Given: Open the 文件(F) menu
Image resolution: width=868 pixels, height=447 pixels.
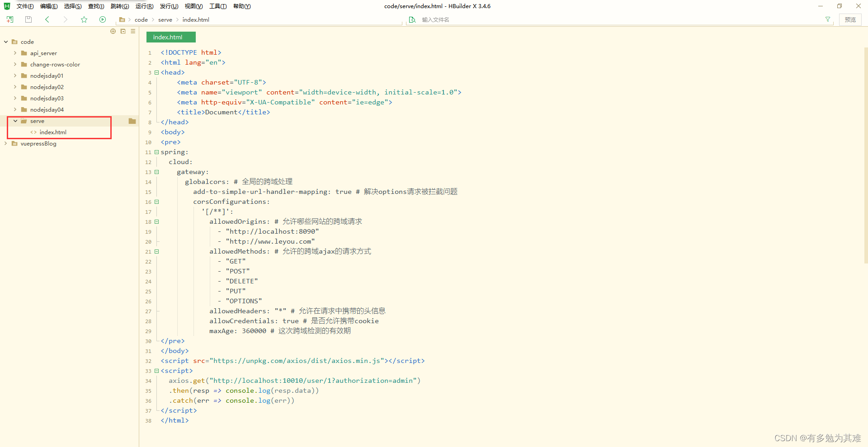Looking at the screenshot, I should tap(25, 6).
